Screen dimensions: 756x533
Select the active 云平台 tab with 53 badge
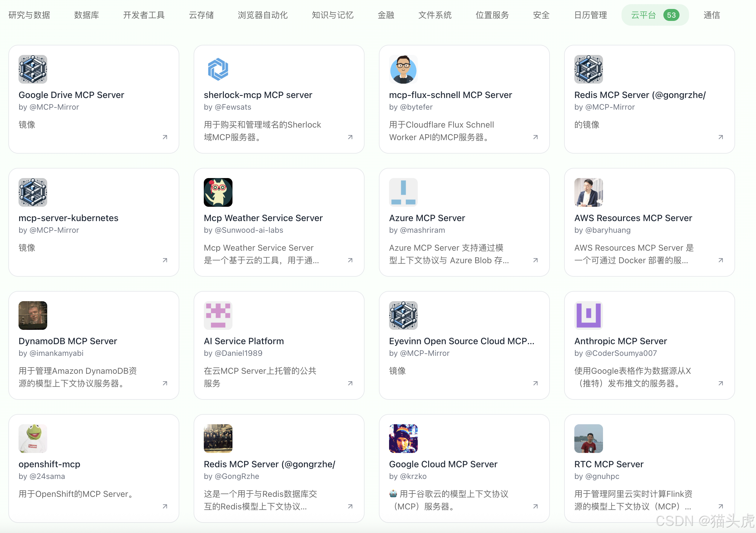click(655, 15)
